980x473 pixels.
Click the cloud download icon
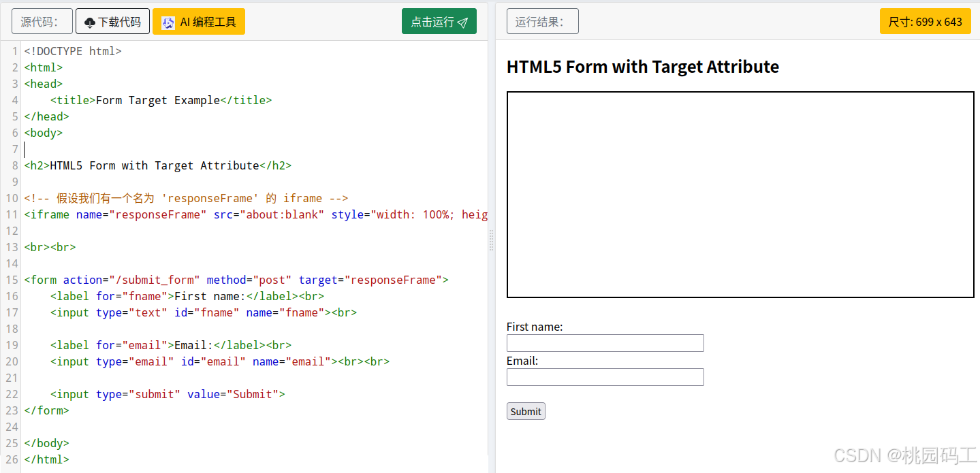pyautogui.click(x=90, y=22)
